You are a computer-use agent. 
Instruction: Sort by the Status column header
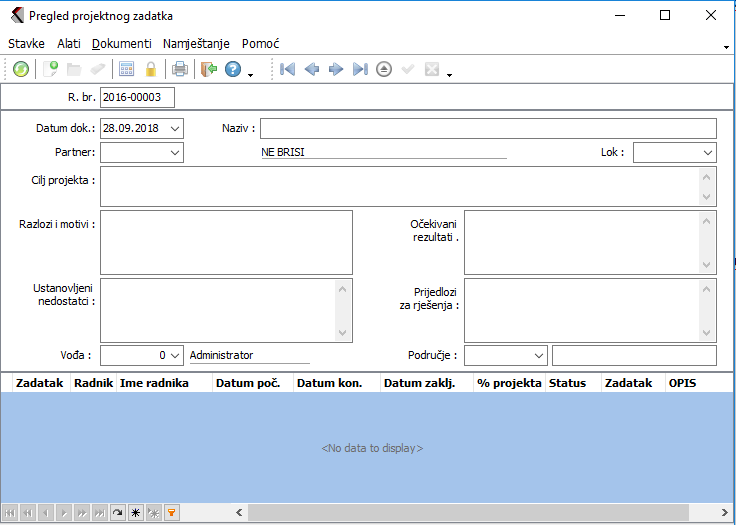pos(567,383)
